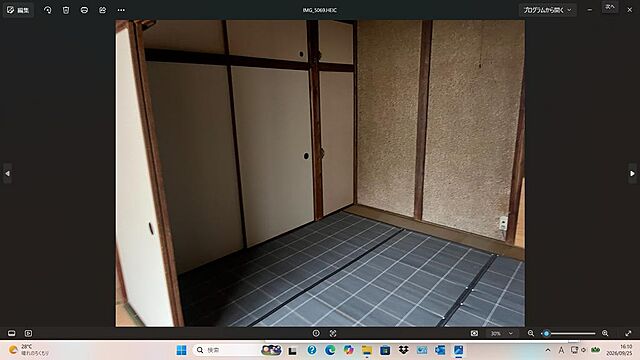Click the IMG_5069.HEIC file name title
The width and height of the screenshot is (640, 360).
point(320,10)
